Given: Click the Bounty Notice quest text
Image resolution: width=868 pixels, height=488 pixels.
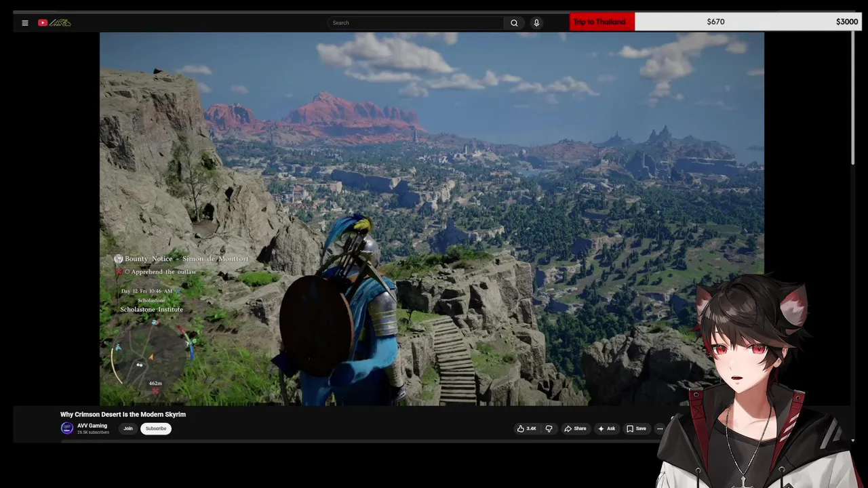Looking at the screenshot, I should (x=186, y=259).
